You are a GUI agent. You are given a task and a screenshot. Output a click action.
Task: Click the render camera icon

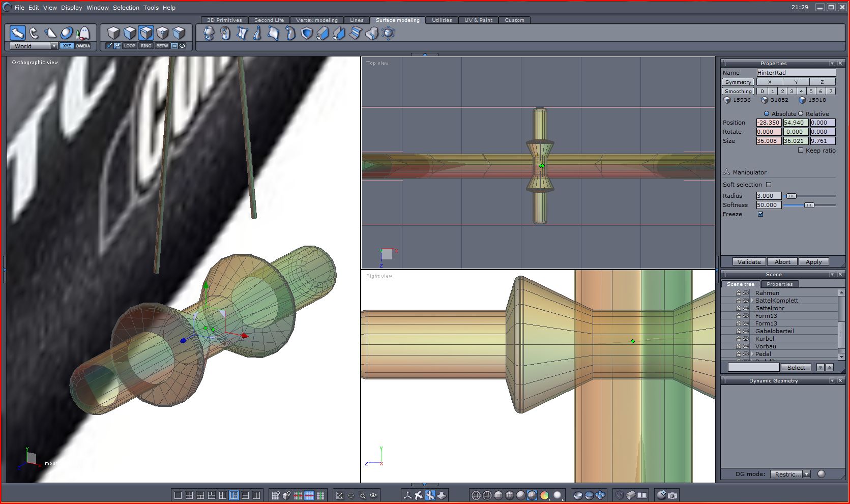click(672, 495)
